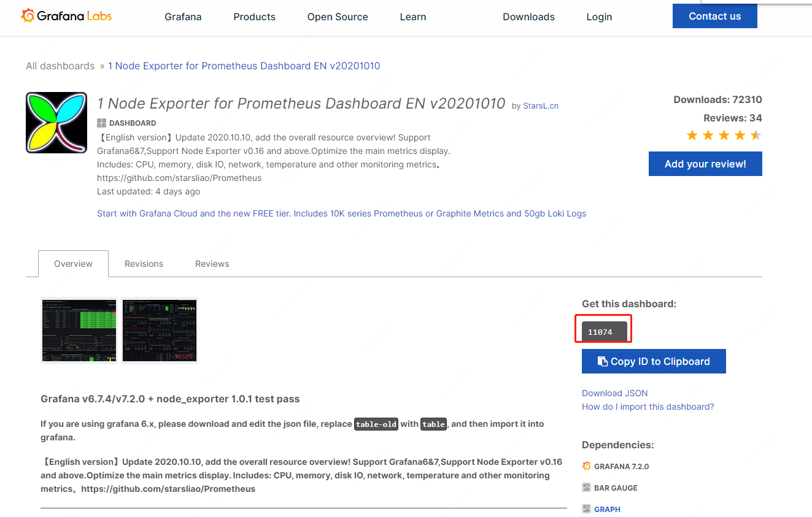Click the GRAFANA 7.2.0 dependency text

point(621,466)
